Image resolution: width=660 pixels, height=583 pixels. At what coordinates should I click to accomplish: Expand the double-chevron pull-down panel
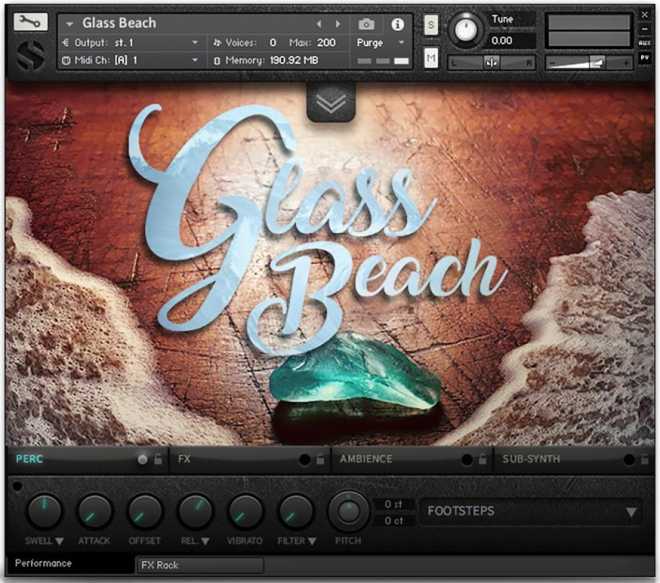(331, 102)
